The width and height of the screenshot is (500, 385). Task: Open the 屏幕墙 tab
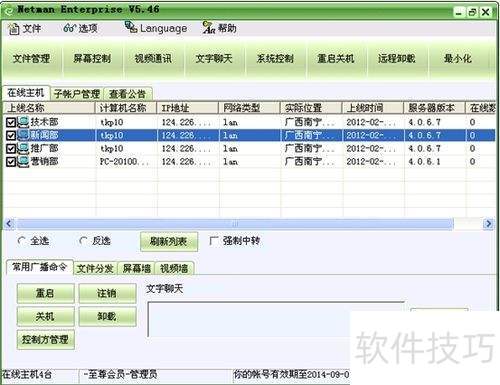tap(137, 268)
